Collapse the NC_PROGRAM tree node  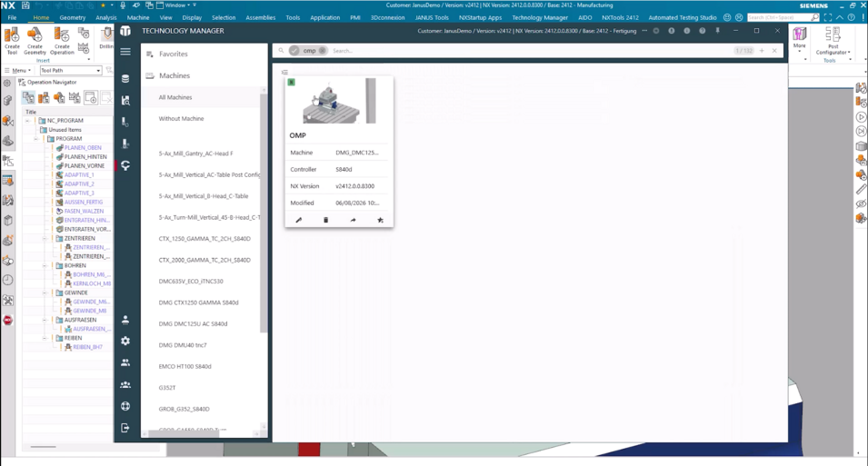point(27,120)
